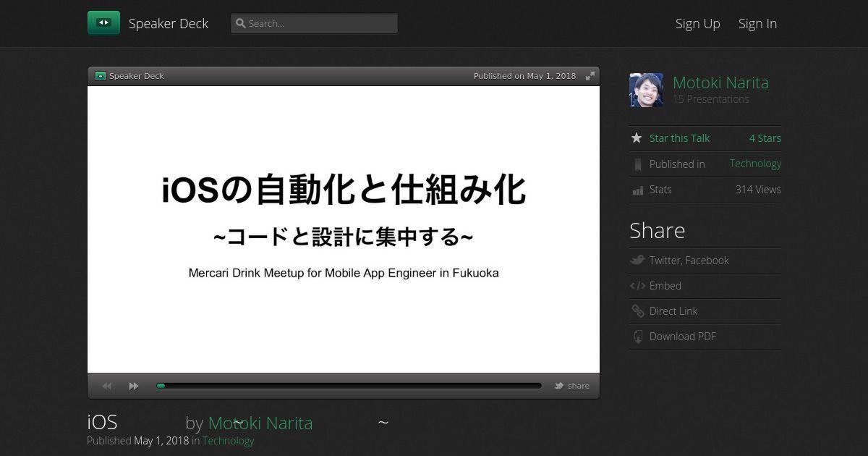This screenshot has width=868, height=456.
Task: Click the slide progress bar
Action: click(x=349, y=386)
